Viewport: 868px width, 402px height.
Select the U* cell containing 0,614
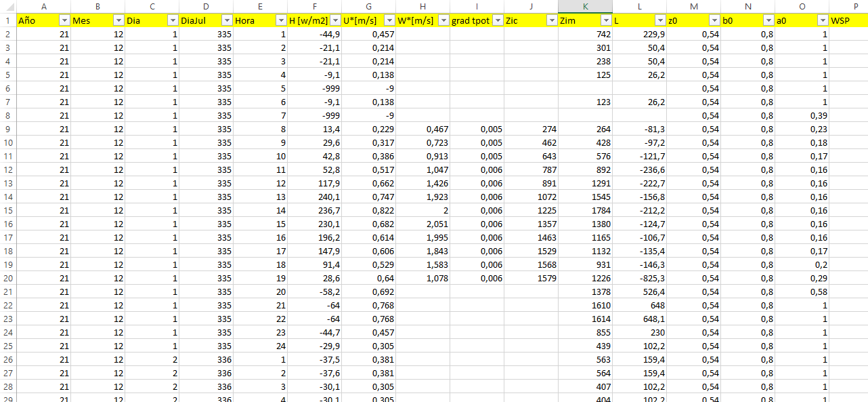(x=368, y=237)
